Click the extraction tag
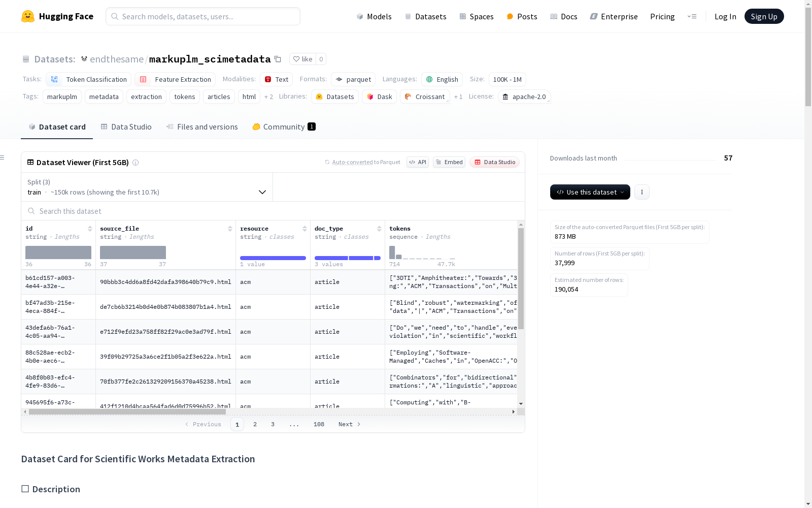Image resolution: width=812 pixels, height=508 pixels. [146, 97]
